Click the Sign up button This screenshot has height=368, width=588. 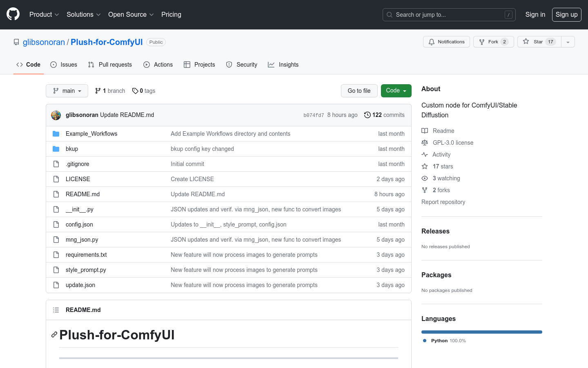click(x=567, y=15)
